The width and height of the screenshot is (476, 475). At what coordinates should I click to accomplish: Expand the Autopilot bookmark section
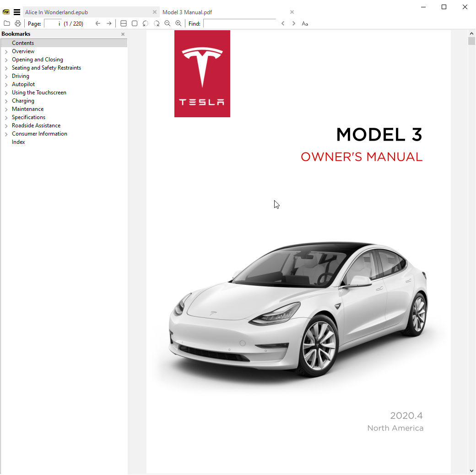tap(6, 85)
